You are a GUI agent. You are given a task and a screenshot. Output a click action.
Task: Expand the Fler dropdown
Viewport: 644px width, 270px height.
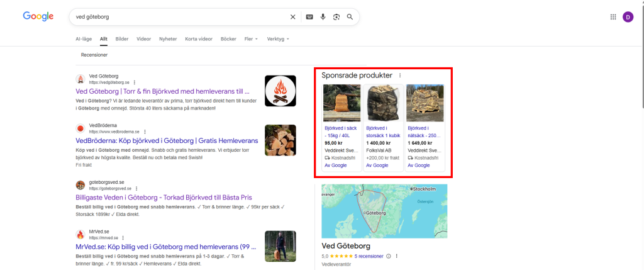click(251, 39)
